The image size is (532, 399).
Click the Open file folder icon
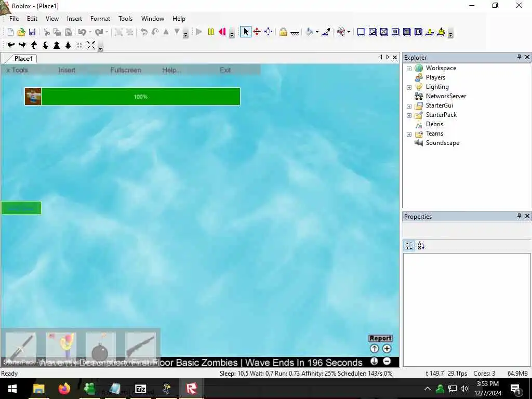(21, 32)
